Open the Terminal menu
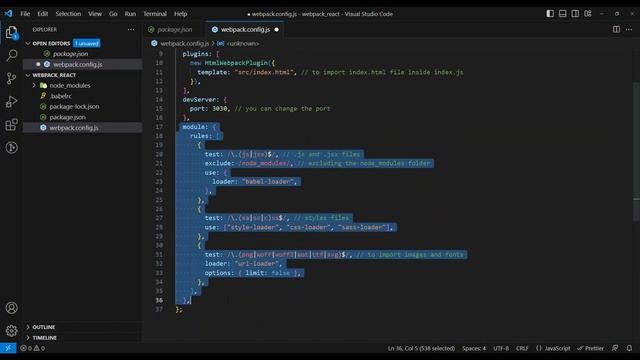Screen dimensions: 640x360 (155, 13)
